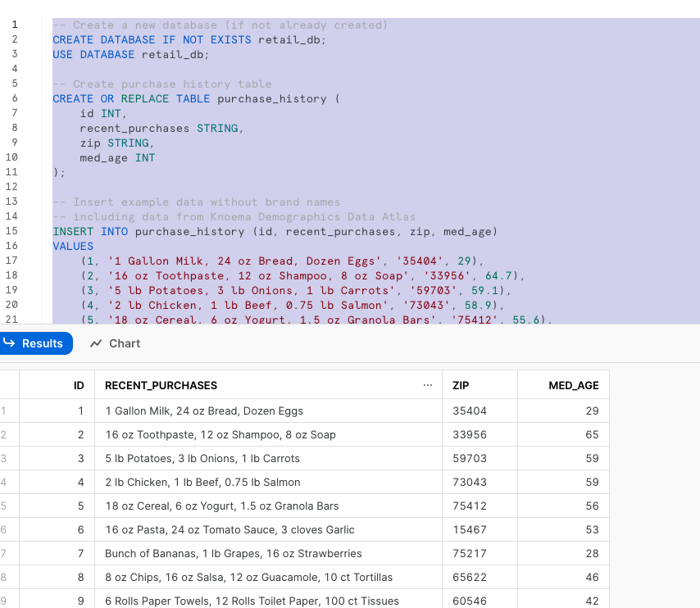This screenshot has height=608, width=700.
Task: Click the RECENT_PURCHASES column header label
Action: pyautogui.click(x=161, y=385)
